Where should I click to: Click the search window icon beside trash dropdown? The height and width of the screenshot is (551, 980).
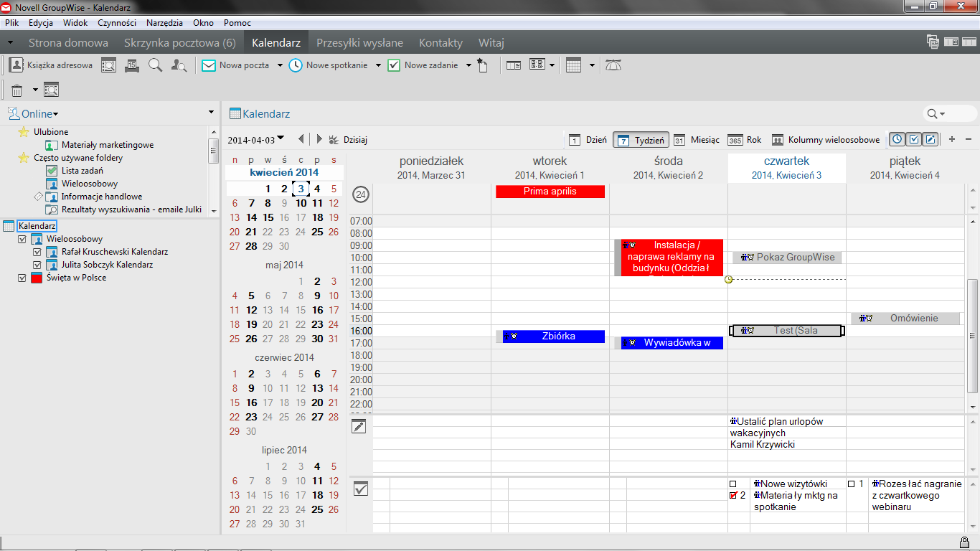(51, 90)
